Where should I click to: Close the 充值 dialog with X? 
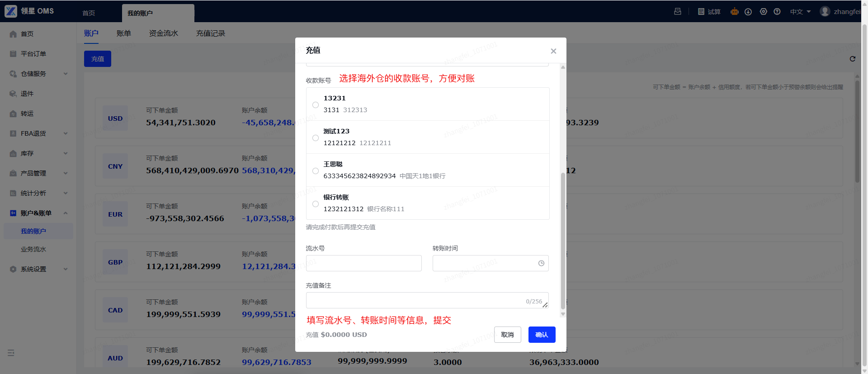[553, 51]
